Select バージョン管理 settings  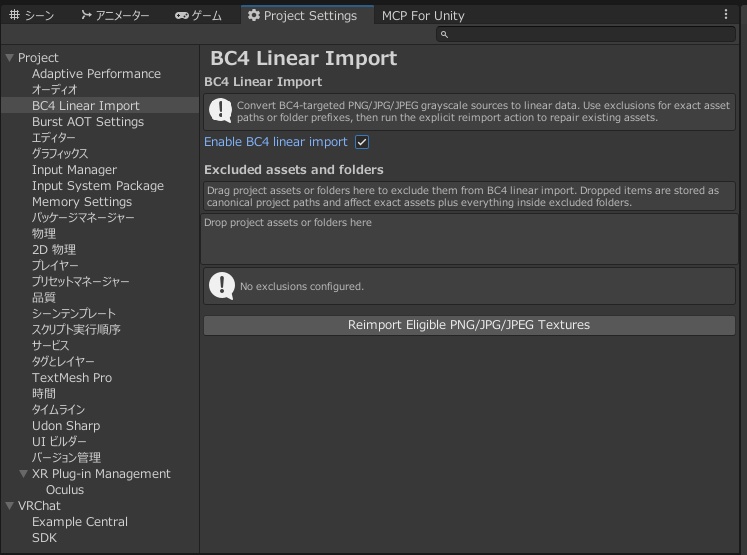pyautogui.click(x=66, y=458)
